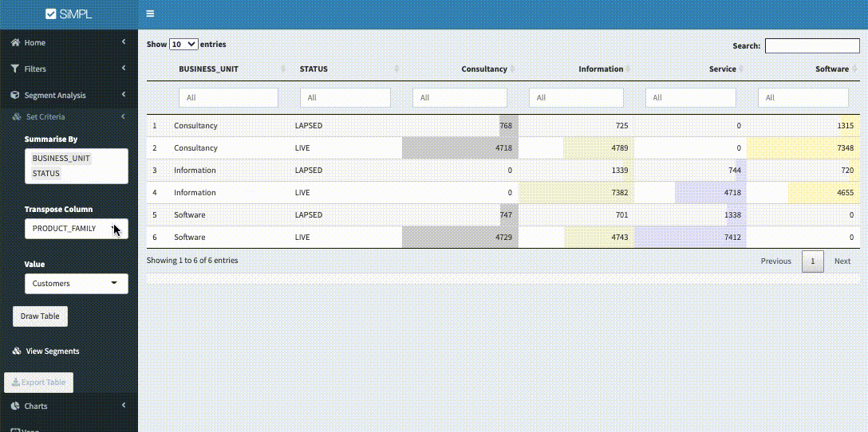Open the Filters sidebar menu item
Viewport: 868px width, 432px height.
69,69
